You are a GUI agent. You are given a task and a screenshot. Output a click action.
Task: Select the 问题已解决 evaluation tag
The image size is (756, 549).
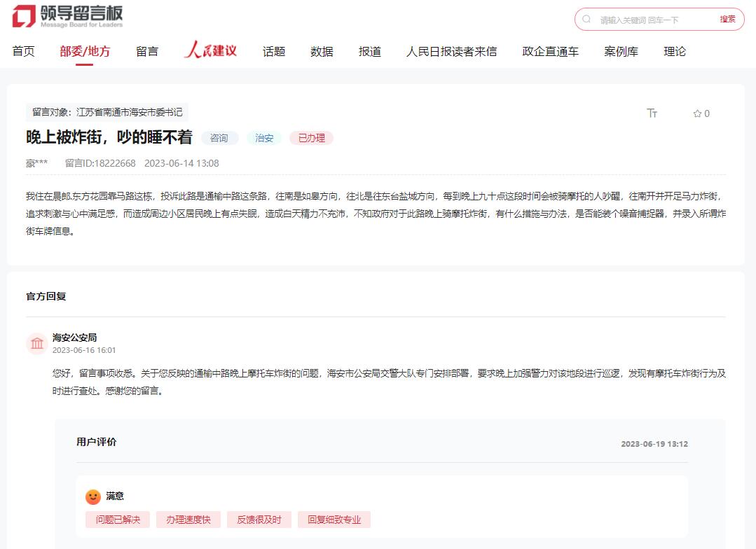pyautogui.click(x=118, y=520)
